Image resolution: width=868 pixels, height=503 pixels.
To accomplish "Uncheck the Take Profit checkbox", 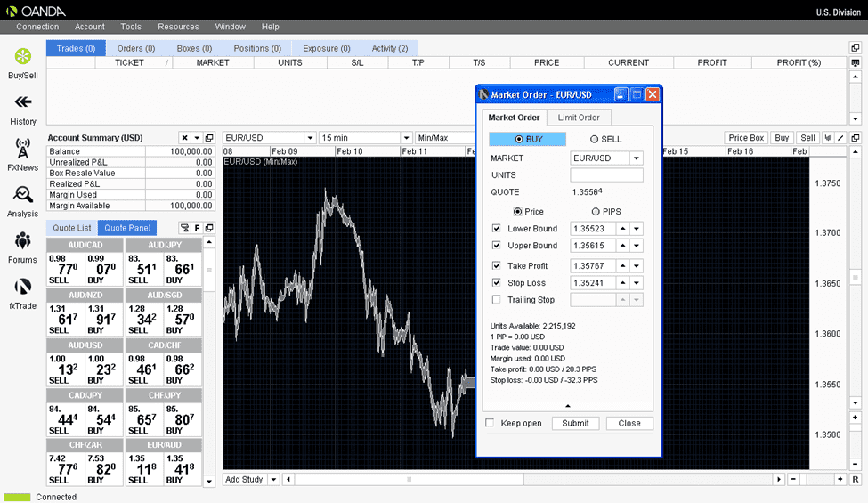I will point(497,265).
